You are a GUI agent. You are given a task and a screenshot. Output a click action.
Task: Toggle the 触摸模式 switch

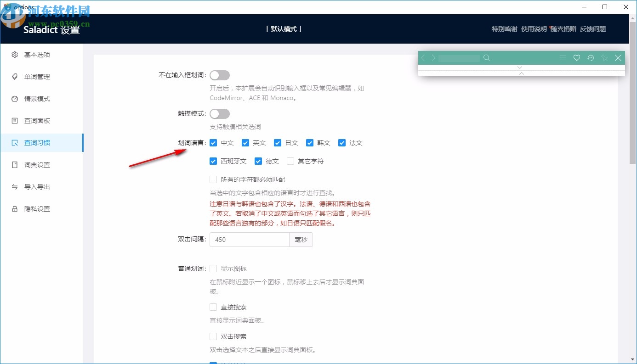220,114
